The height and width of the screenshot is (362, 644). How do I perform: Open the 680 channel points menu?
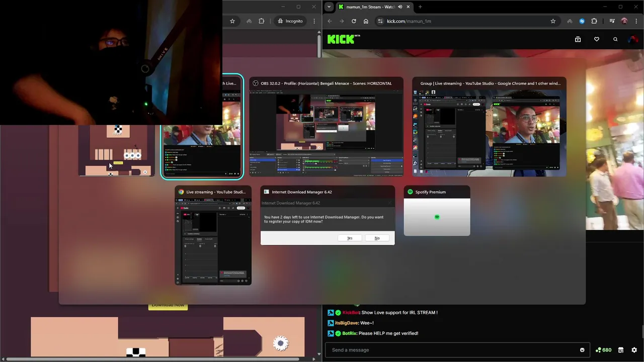click(x=603, y=350)
